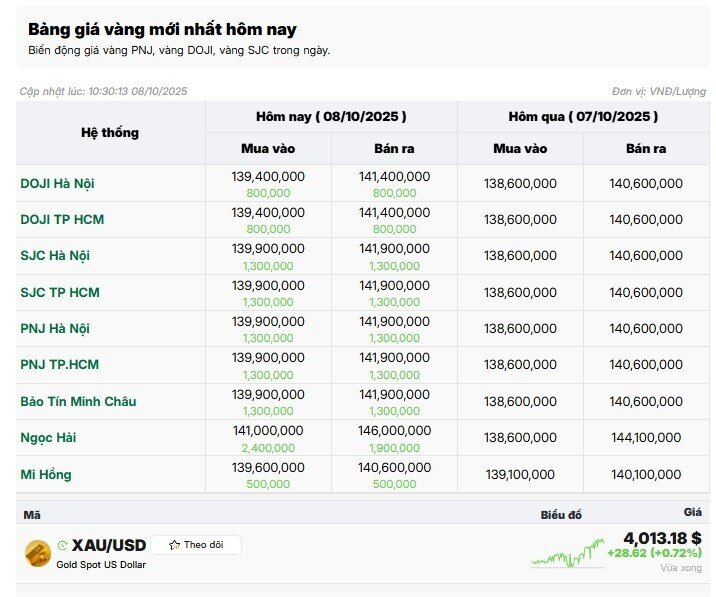Open the DOJI TP HCM link
Screen dimensions: 716x597
pyautogui.click(x=62, y=219)
